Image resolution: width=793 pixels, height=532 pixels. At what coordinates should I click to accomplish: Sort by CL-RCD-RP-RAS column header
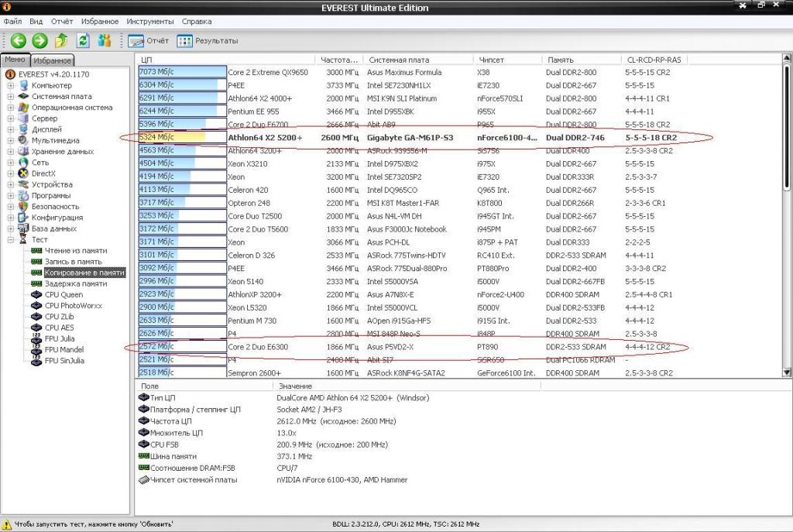[x=654, y=60]
